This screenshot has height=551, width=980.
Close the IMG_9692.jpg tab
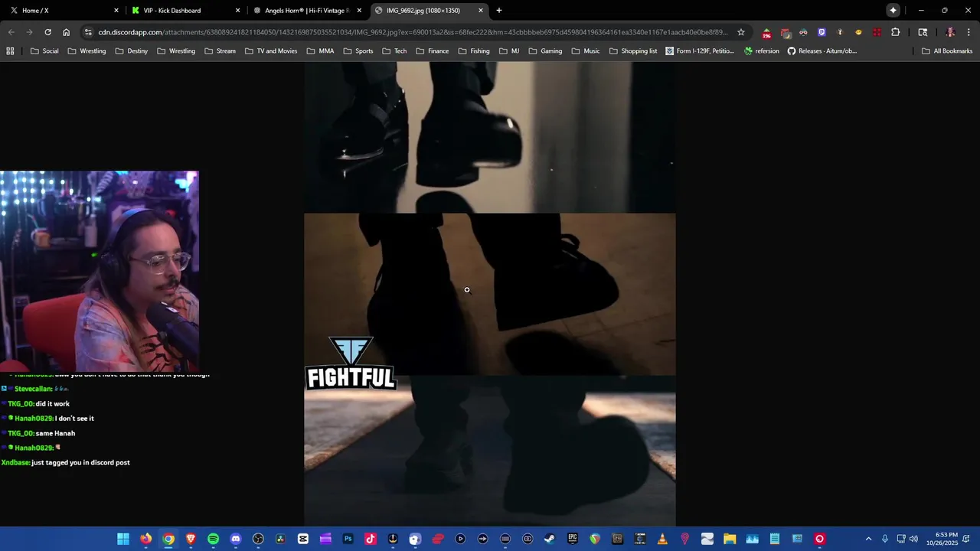coord(481,11)
